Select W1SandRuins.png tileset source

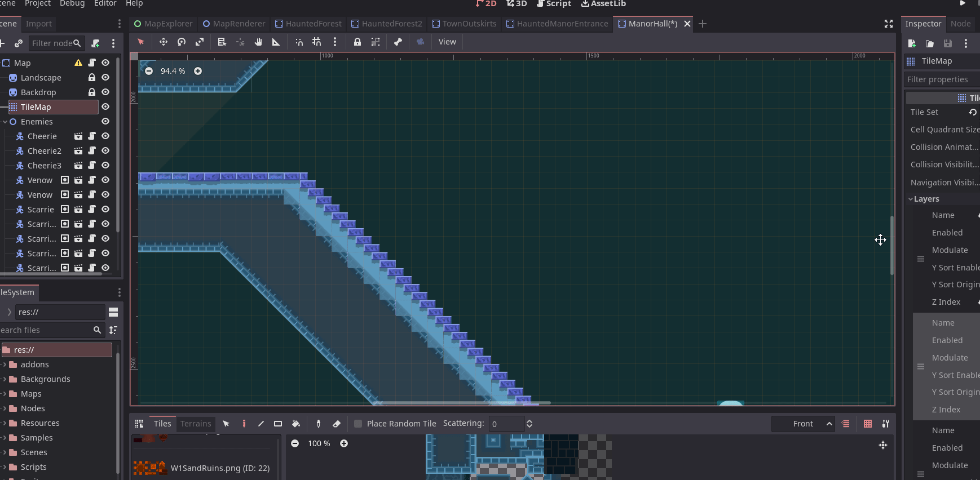pyautogui.click(x=205, y=468)
